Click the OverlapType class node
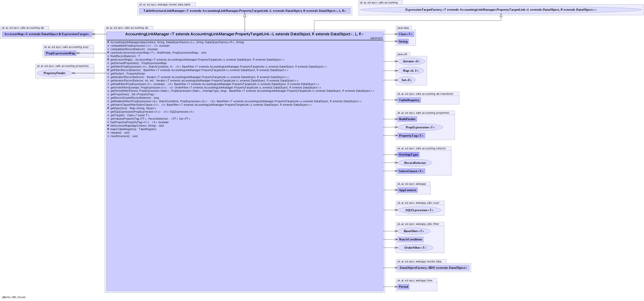644x301 pixels. click(x=408, y=155)
